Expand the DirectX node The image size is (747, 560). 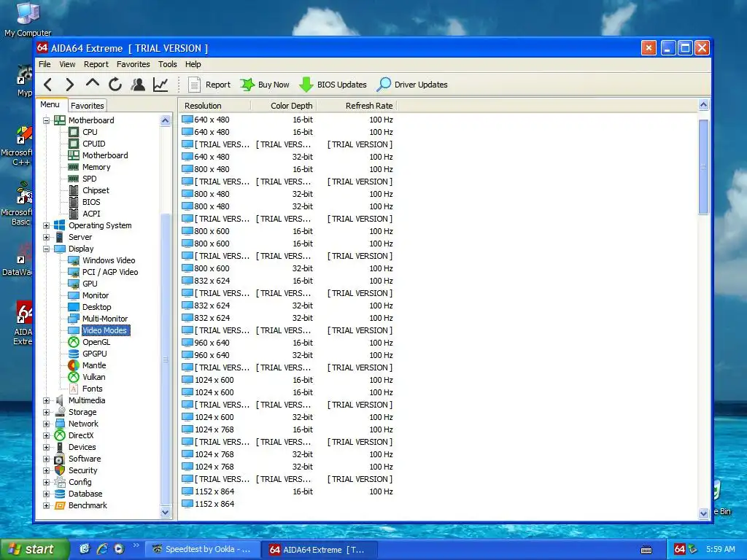point(46,436)
